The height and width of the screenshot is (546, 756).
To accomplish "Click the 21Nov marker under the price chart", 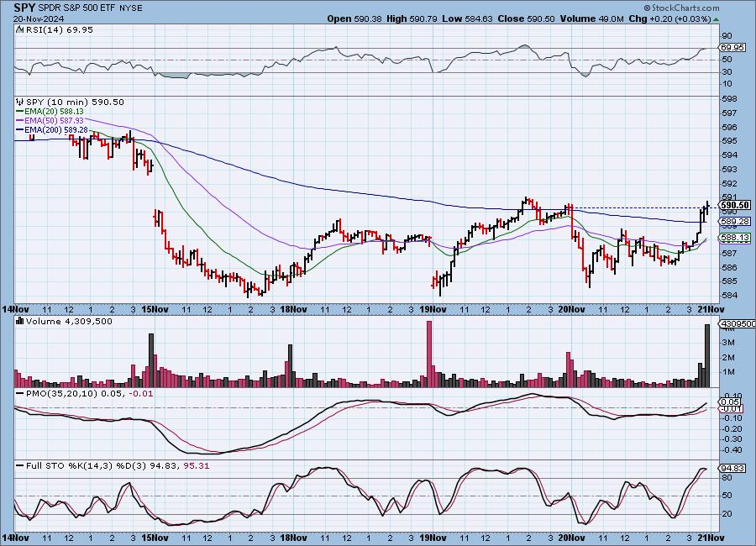I will (x=711, y=310).
